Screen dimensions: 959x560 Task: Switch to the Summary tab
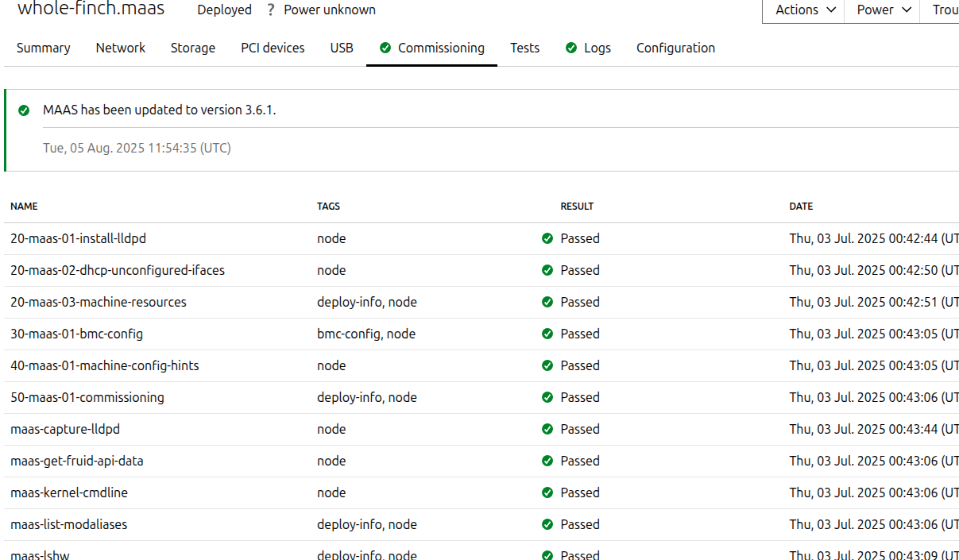pyautogui.click(x=43, y=48)
